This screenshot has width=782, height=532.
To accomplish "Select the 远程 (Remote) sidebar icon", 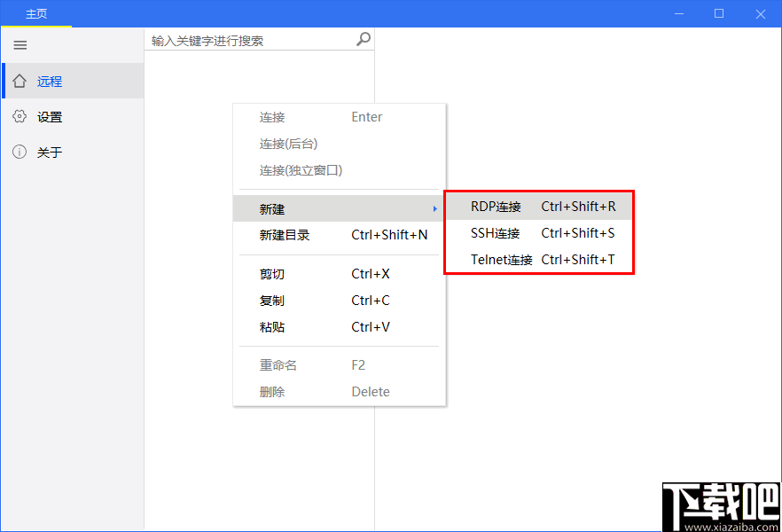I will pos(20,80).
